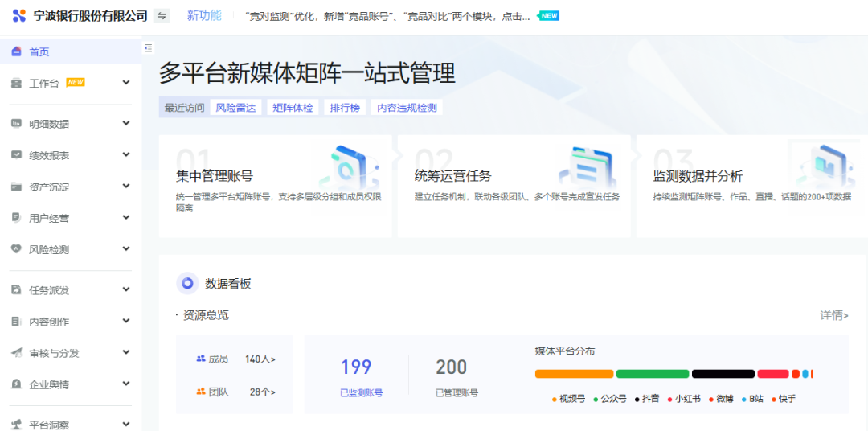Click the 视频号 legend entry

[568, 399]
